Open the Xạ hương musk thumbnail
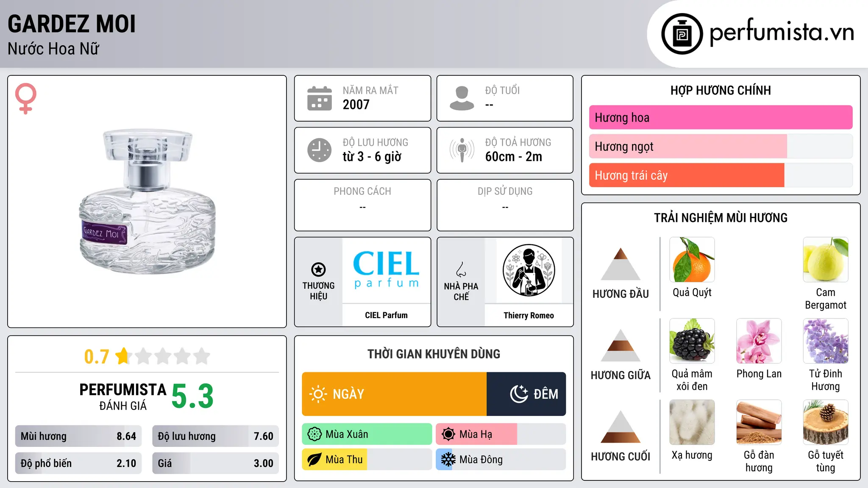868x488 pixels. [692, 422]
